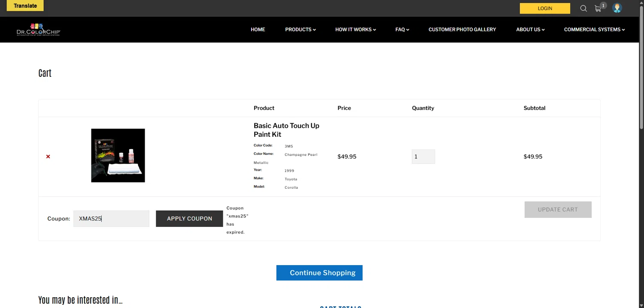The width and height of the screenshot is (644, 308).
Task: Open the paint kit product thumbnail
Action: point(118,155)
